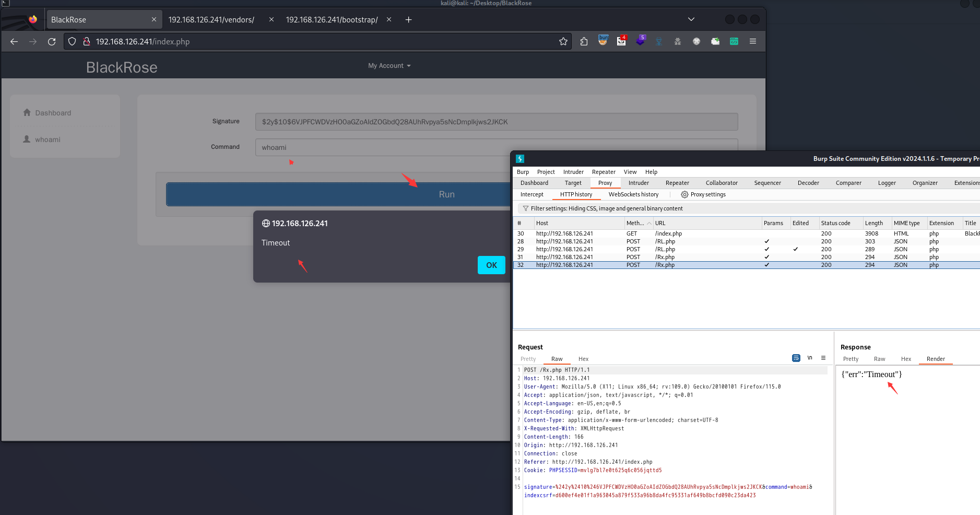
Task: Click the folder with green plus extension icon
Action: coord(715,41)
